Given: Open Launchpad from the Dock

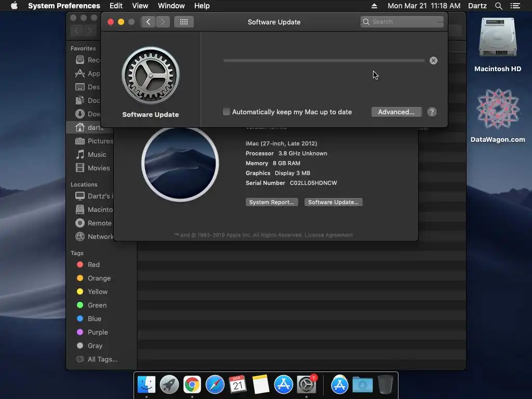Looking at the screenshot, I should (169, 385).
